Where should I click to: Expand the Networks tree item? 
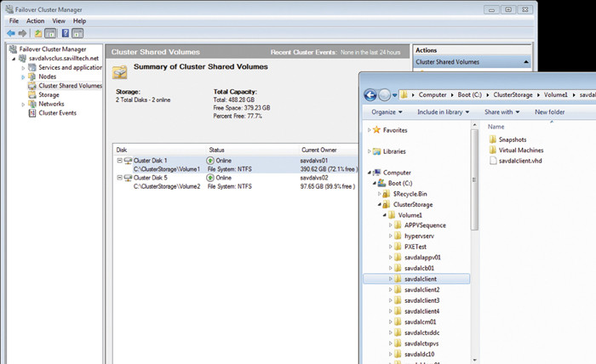pyautogui.click(x=24, y=104)
